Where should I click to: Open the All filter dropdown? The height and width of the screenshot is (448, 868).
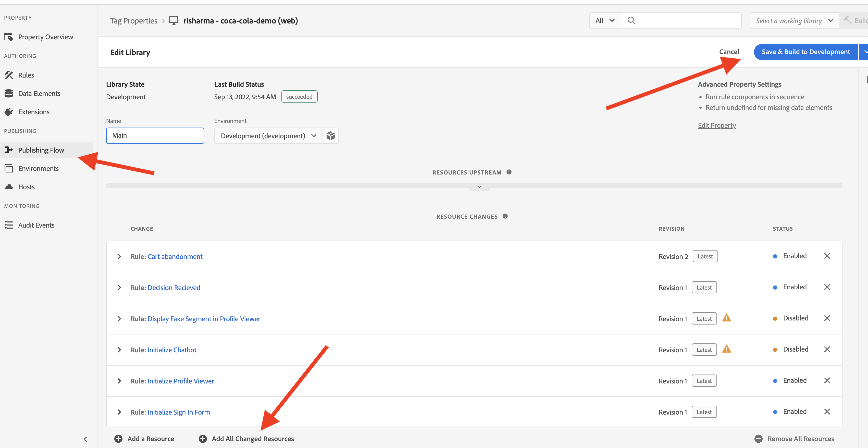point(605,21)
